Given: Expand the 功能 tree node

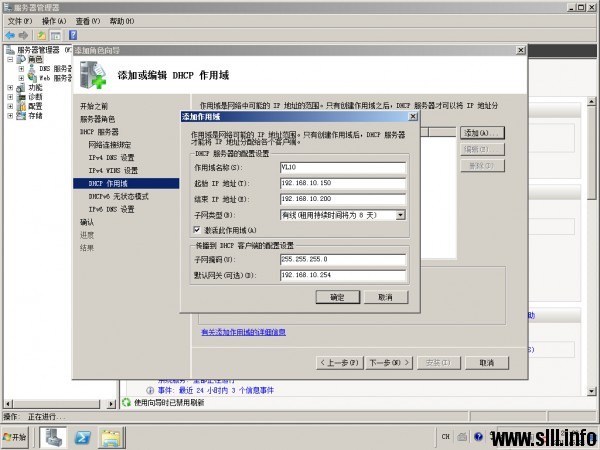Looking at the screenshot, I should click(10, 87).
